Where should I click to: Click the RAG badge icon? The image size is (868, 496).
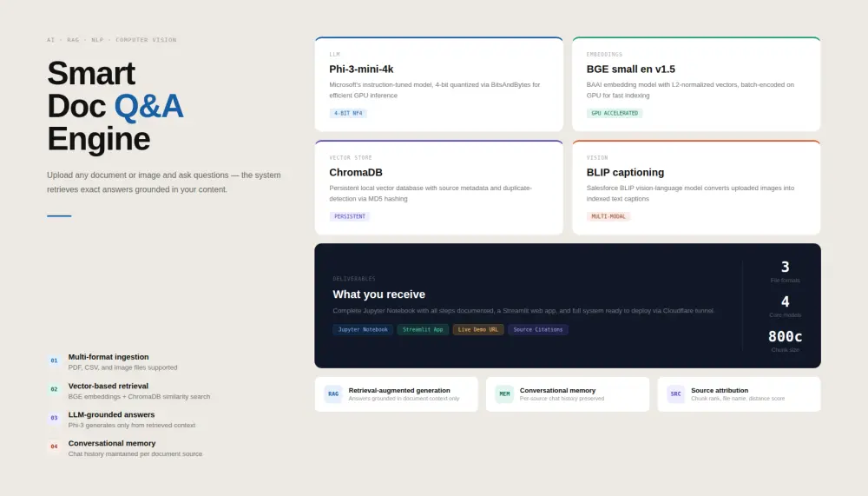[333, 394]
